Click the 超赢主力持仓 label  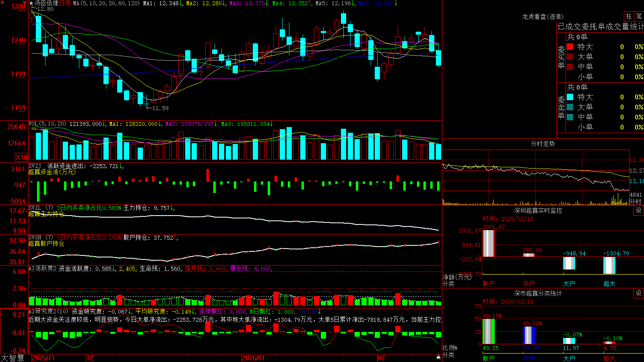click(46, 214)
